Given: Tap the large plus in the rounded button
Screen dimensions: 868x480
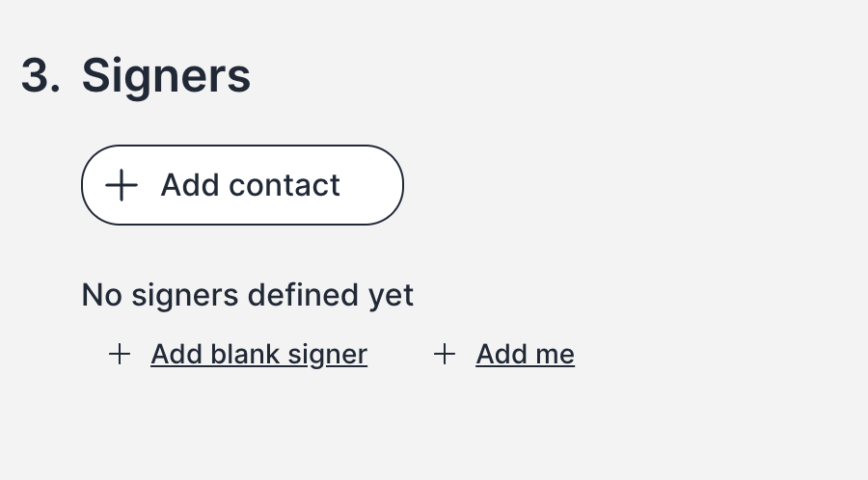Looking at the screenshot, I should (122, 185).
